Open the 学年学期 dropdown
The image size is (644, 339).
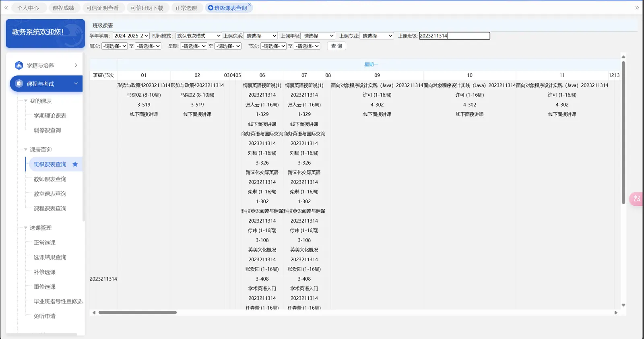pos(131,36)
